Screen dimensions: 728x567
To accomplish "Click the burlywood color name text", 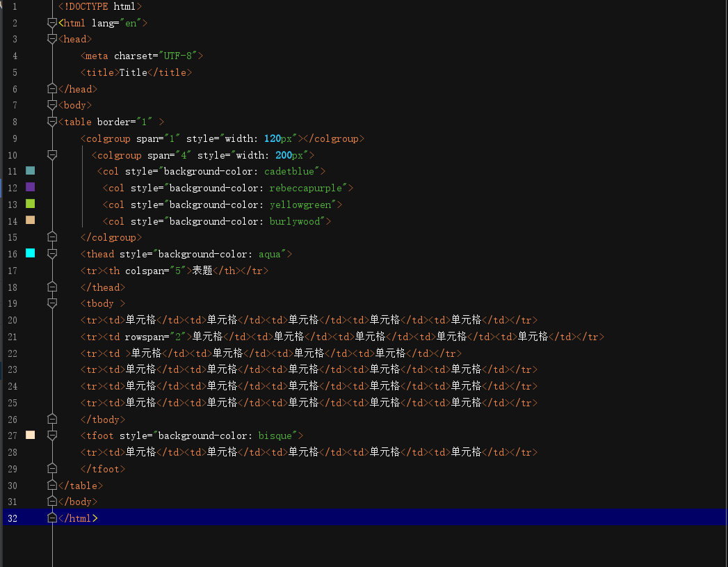I will [x=295, y=221].
